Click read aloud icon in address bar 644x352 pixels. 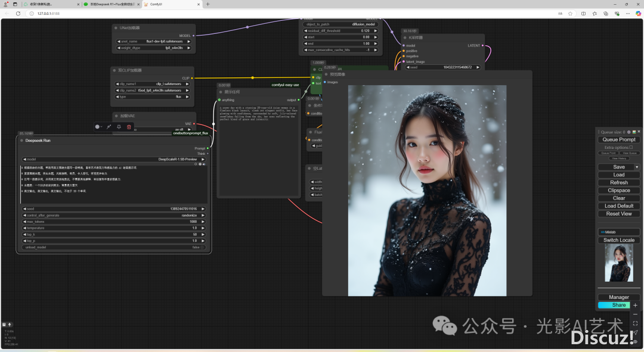click(560, 14)
